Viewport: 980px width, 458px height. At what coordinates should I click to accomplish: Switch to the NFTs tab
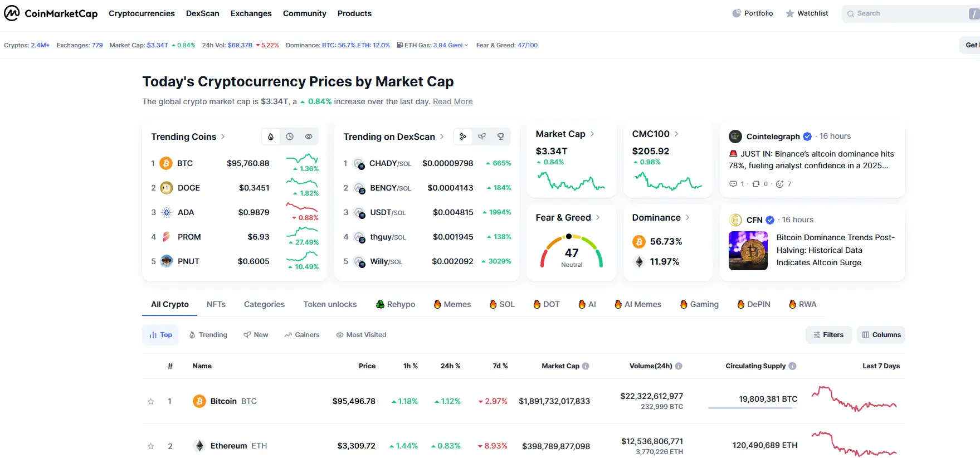[216, 304]
